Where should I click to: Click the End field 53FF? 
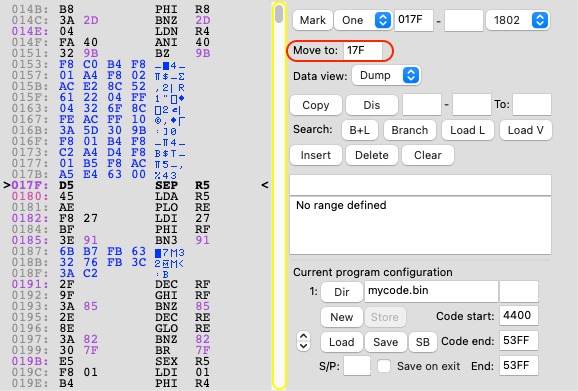pyautogui.click(x=519, y=366)
